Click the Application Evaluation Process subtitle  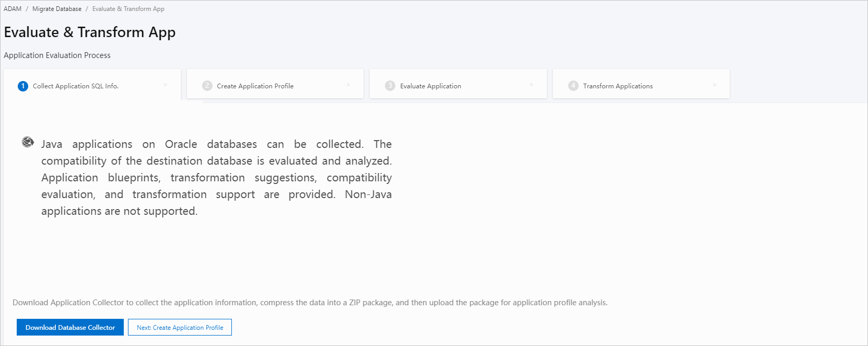click(57, 55)
